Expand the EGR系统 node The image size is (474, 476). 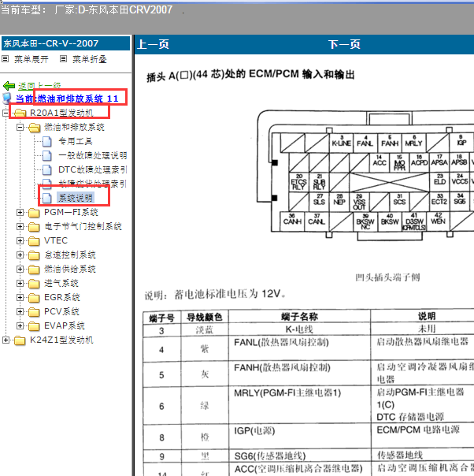(20, 297)
